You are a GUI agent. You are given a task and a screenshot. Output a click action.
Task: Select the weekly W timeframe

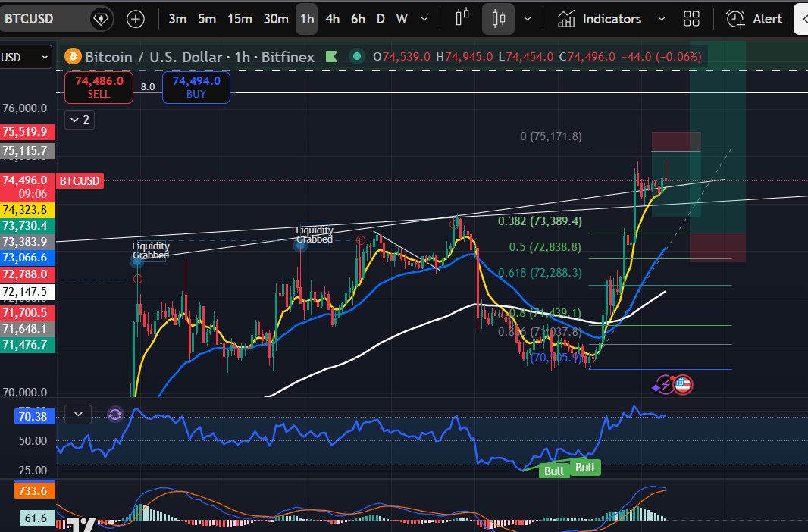(402, 19)
